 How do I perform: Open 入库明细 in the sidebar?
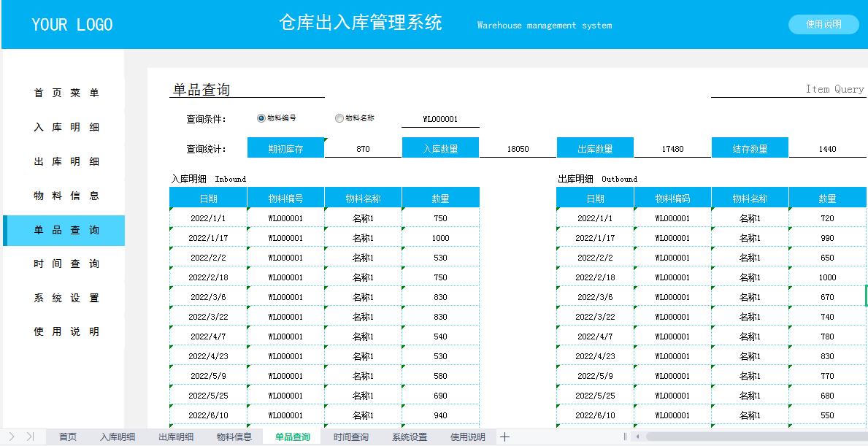click(x=66, y=127)
